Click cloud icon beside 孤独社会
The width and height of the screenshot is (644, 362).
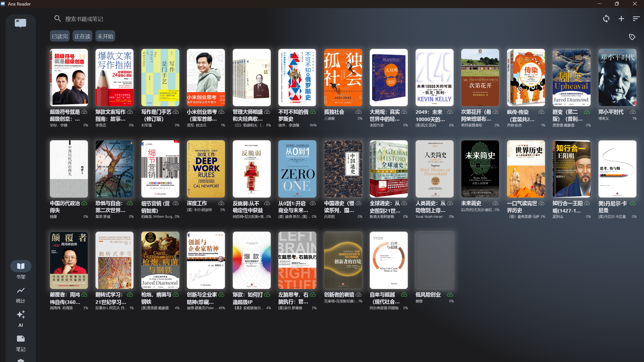click(359, 112)
